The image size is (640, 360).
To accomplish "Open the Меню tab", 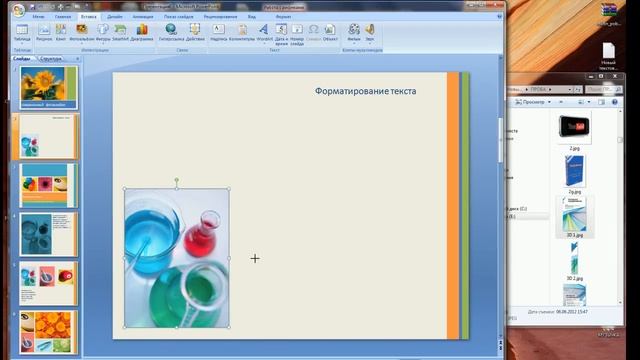I will point(38,17).
